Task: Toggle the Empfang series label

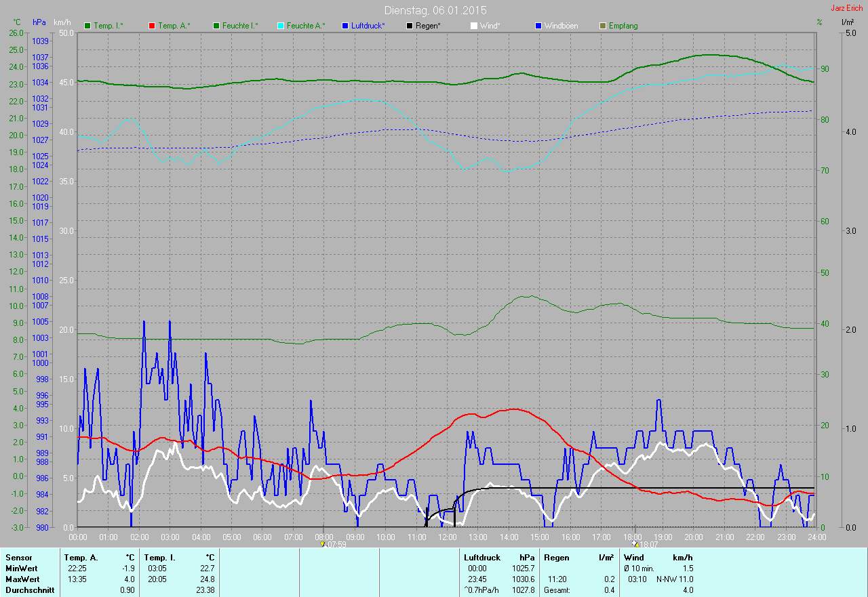Action: (623, 26)
